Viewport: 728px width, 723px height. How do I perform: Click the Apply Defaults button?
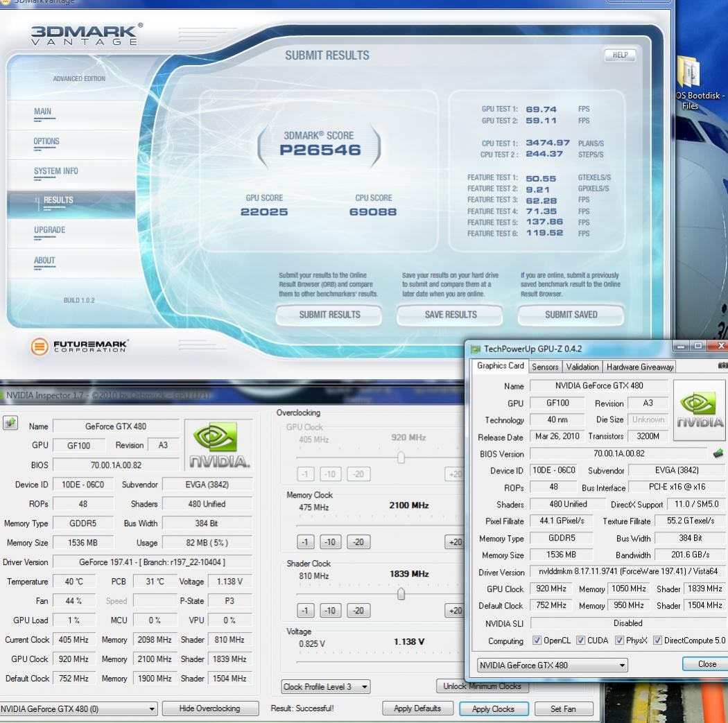click(x=417, y=708)
